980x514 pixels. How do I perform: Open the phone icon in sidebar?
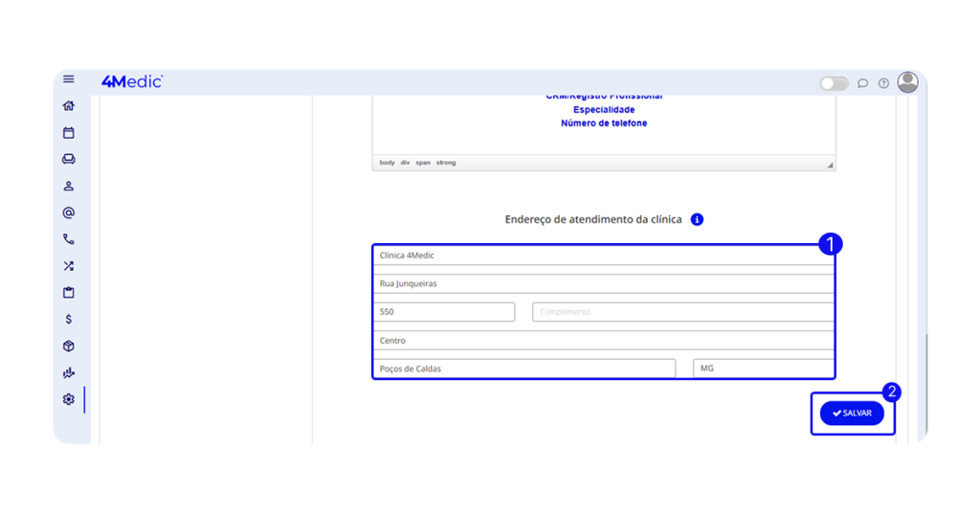click(x=68, y=239)
